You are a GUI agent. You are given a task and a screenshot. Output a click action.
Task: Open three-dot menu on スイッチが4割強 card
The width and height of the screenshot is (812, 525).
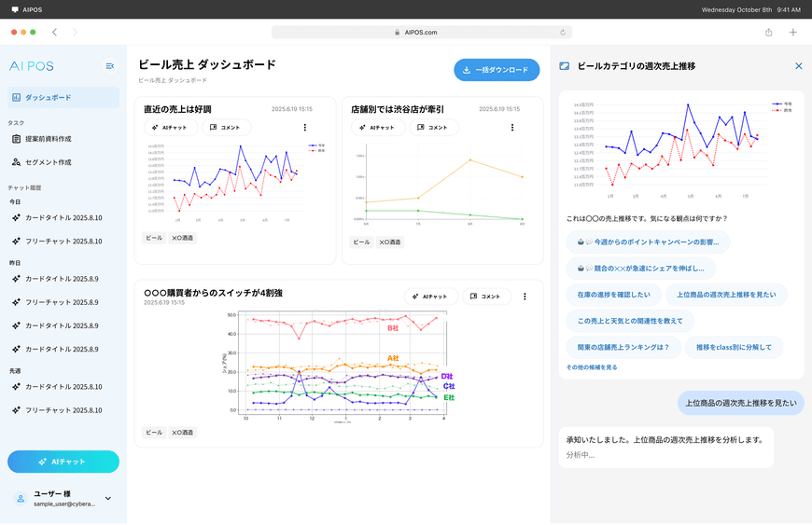coord(525,297)
